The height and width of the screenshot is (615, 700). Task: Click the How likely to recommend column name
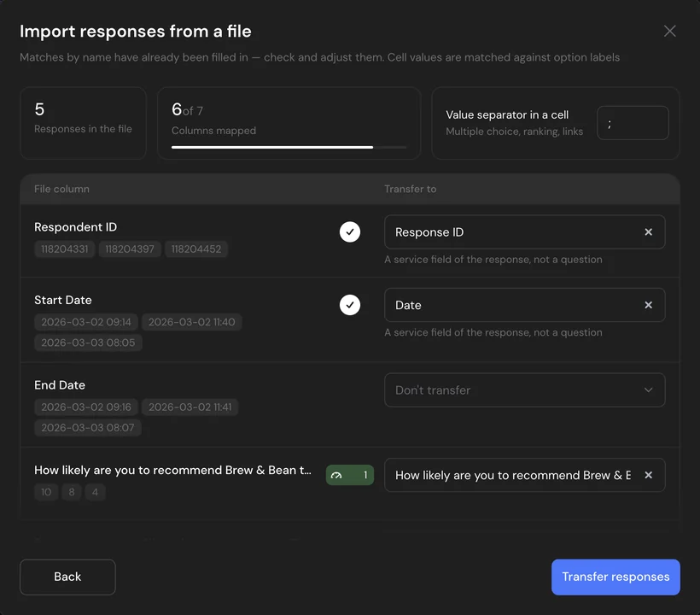tap(172, 470)
